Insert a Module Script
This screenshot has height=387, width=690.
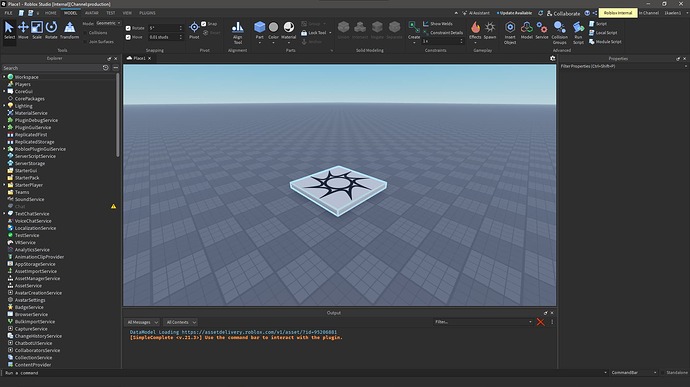click(x=605, y=42)
